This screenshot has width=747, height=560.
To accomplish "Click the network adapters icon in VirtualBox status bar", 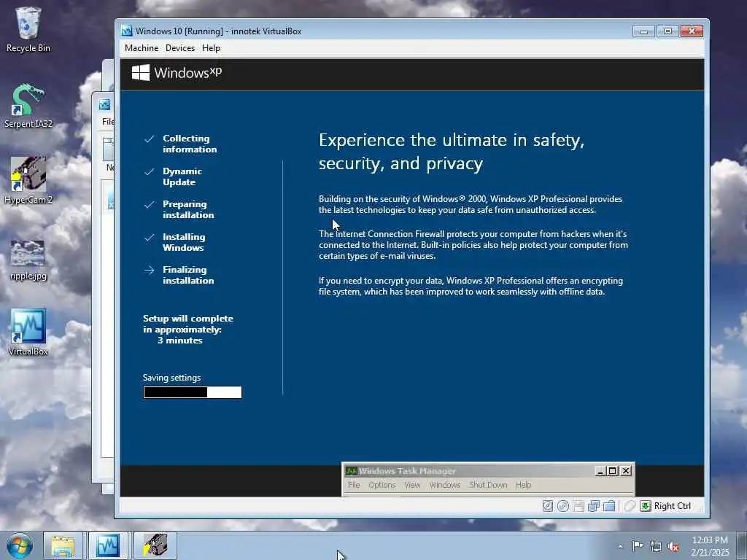I will [x=594, y=506].
